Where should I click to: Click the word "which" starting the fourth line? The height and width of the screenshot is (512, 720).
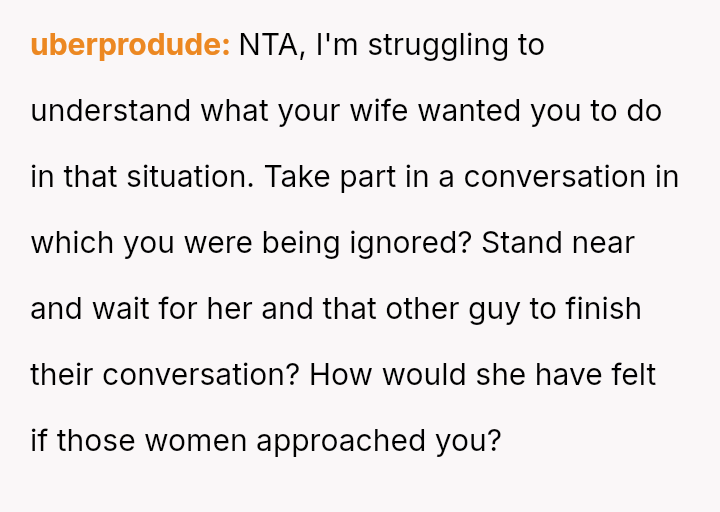tap(73, 243)
